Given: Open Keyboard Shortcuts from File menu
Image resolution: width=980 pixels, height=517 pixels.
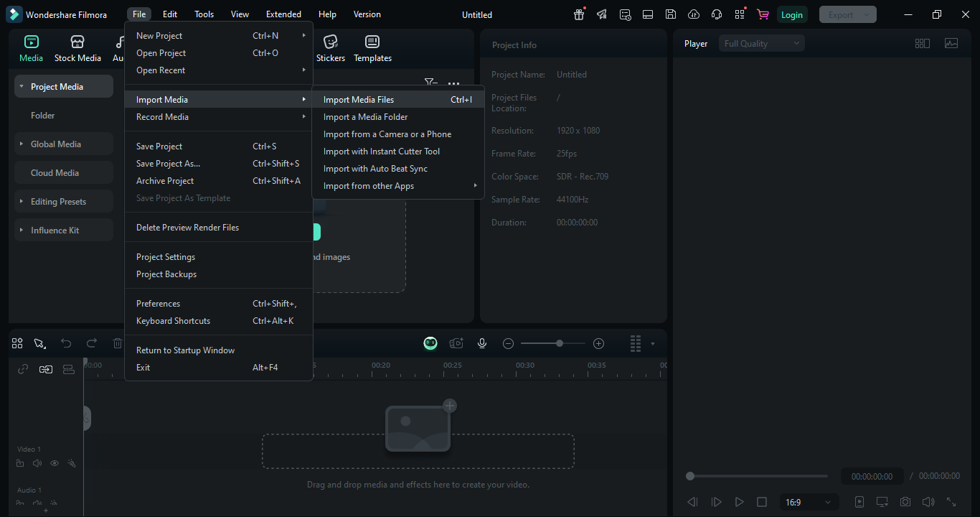Looking at the screenshot, I should click(x=219, y=320).
